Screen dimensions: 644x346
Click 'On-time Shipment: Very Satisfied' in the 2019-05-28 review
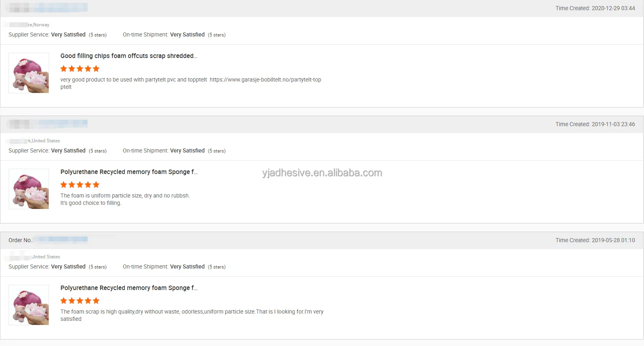coord(164,267)
